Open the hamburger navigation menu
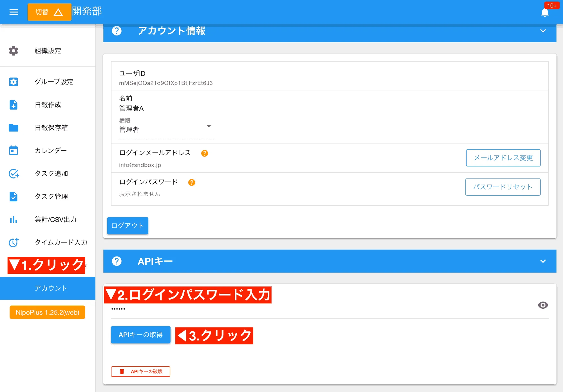This screenshot has width=563, height=392. [x=14, y=12]
